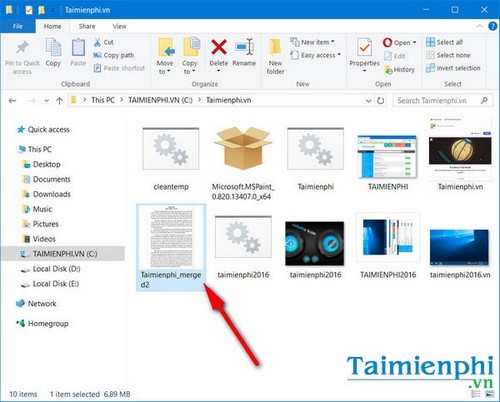
Task: Click This PC in address bar
Action: (103, 100)
